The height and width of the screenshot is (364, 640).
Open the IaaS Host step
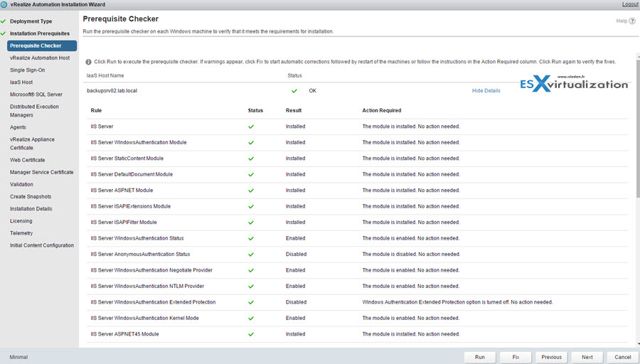point(21,82)
